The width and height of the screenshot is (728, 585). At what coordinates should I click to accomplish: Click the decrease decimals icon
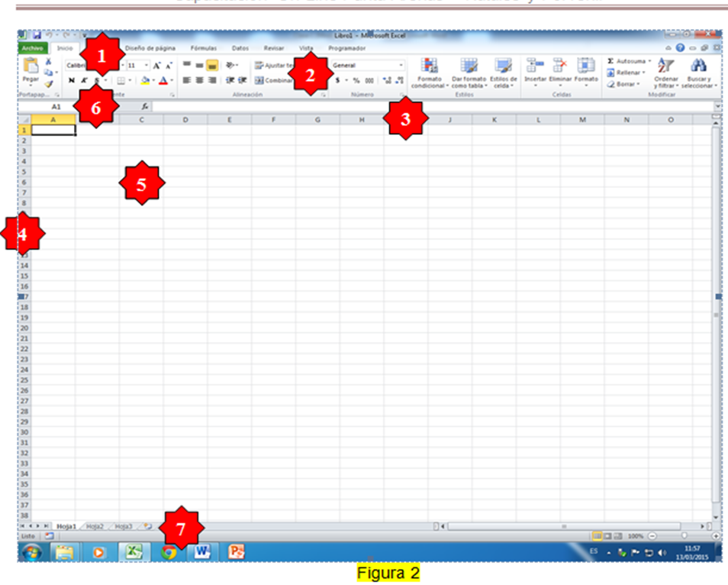pos(399,80)
